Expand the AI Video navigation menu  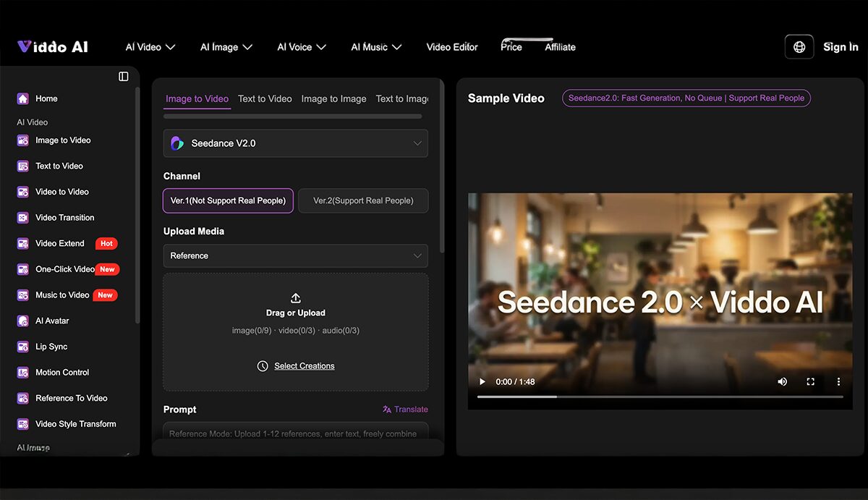point(150,47)
